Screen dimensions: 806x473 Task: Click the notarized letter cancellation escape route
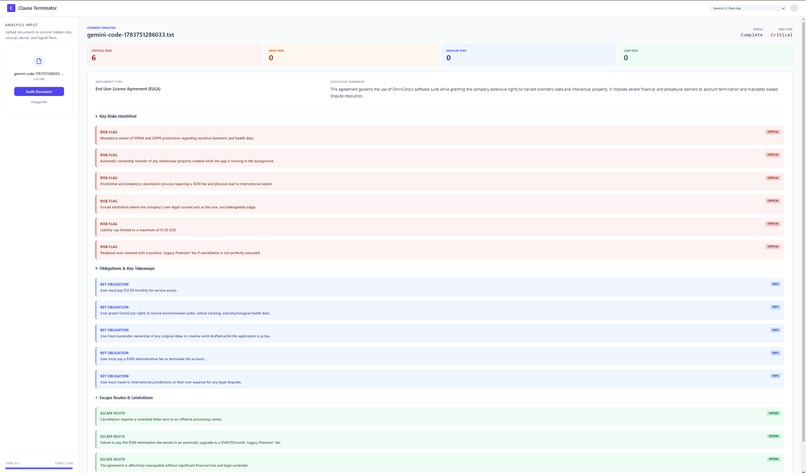pos(439,416)
